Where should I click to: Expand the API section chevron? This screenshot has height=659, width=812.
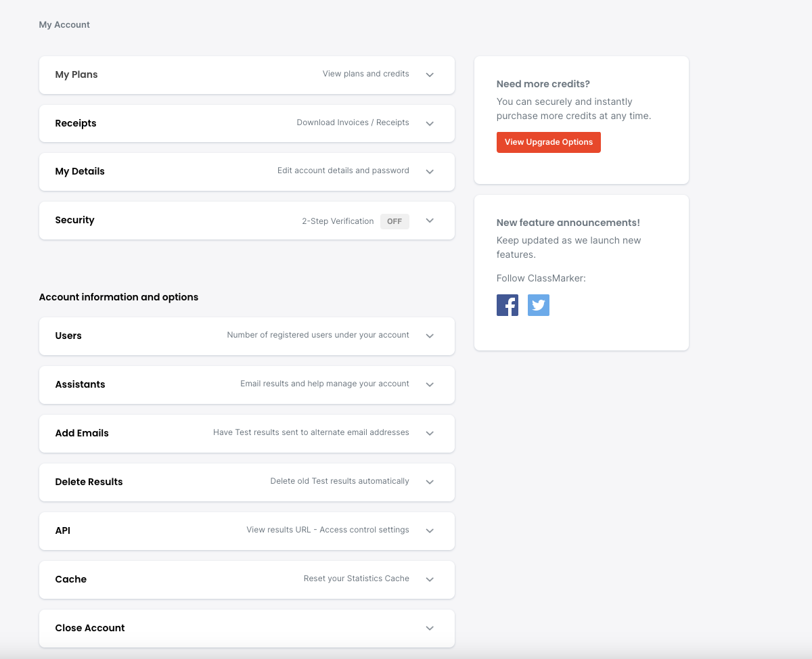point(430,531)
